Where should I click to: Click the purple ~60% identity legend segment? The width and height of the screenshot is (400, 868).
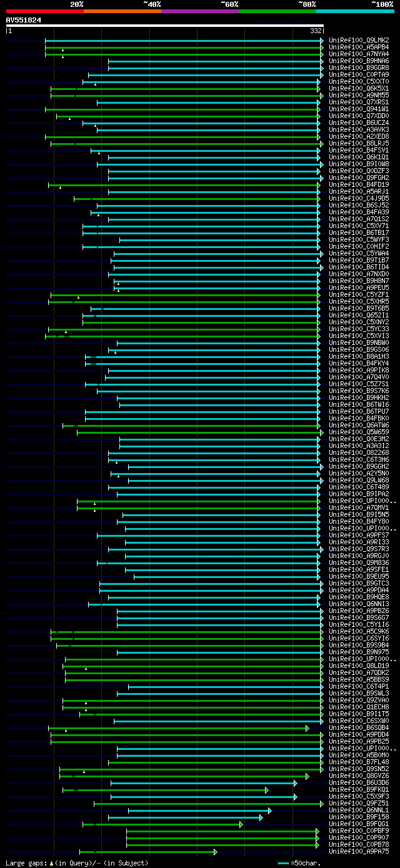200,11
